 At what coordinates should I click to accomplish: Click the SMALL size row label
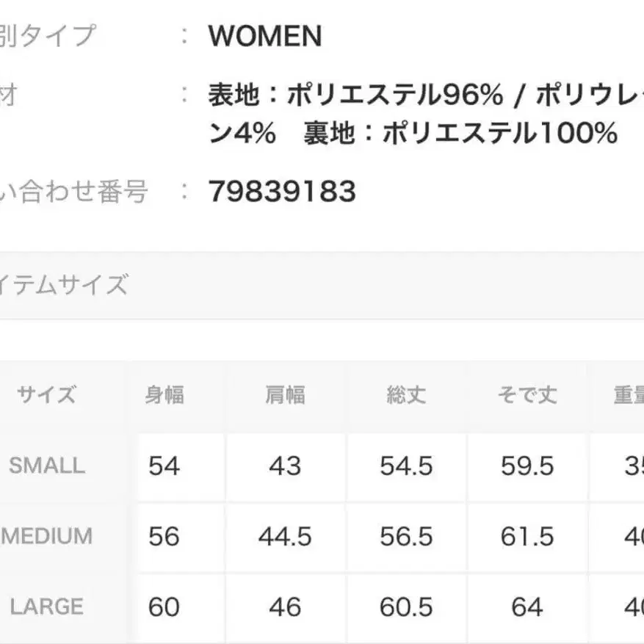[47, 466]
